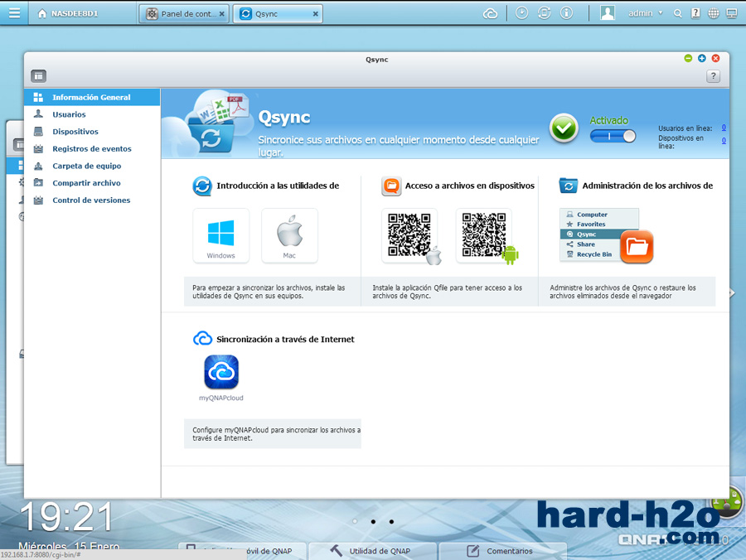This screenshot has width=746, height=560.
Task: Click the green Activado checkmark icon
Action: pos(564,128)
